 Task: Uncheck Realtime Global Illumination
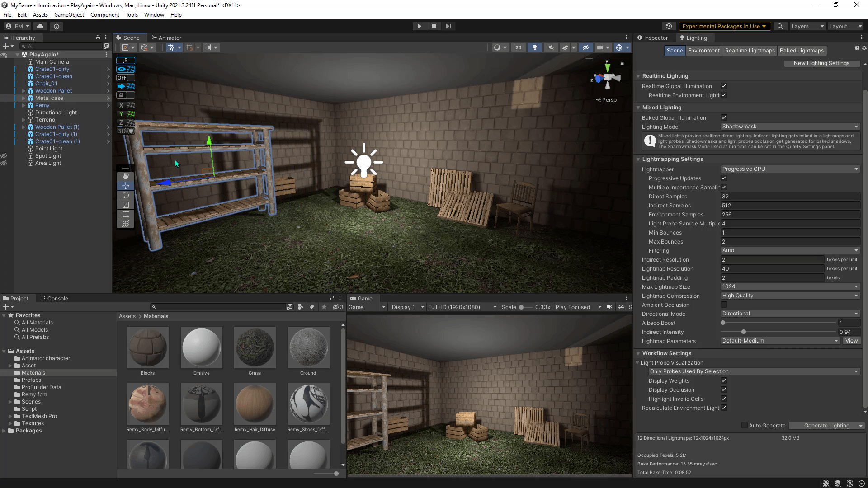coord(724,86)
